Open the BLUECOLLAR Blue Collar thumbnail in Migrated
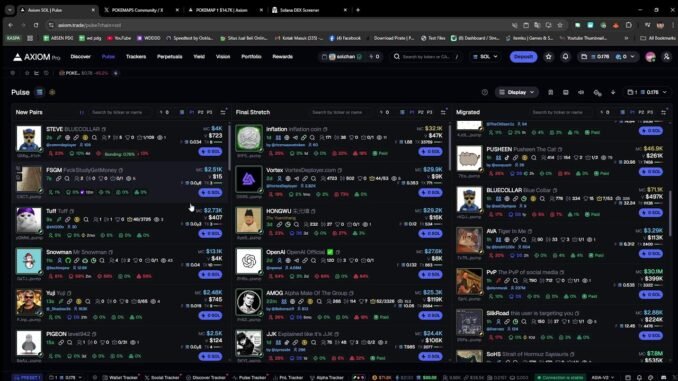Screen dimensions: 678x381 tap(469, 199)
